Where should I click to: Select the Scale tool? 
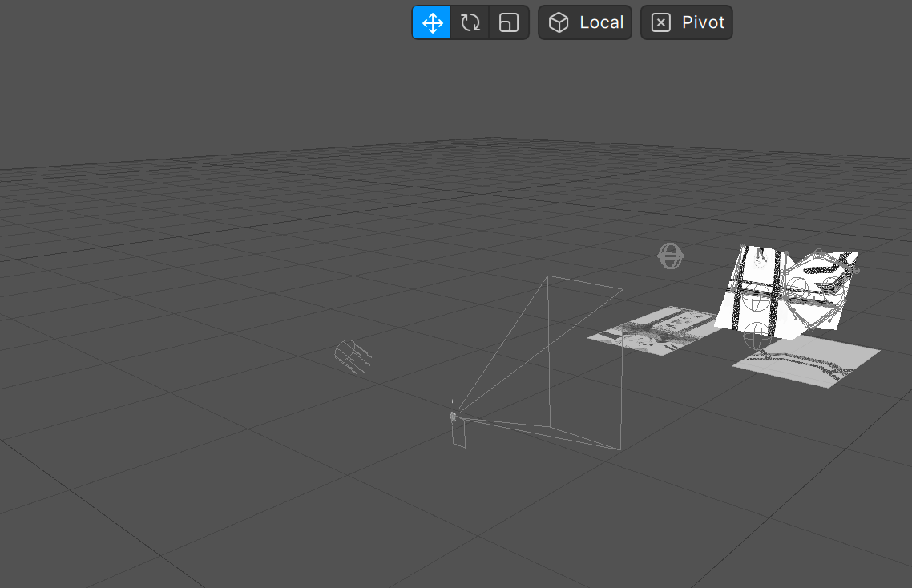pos(509,22)
